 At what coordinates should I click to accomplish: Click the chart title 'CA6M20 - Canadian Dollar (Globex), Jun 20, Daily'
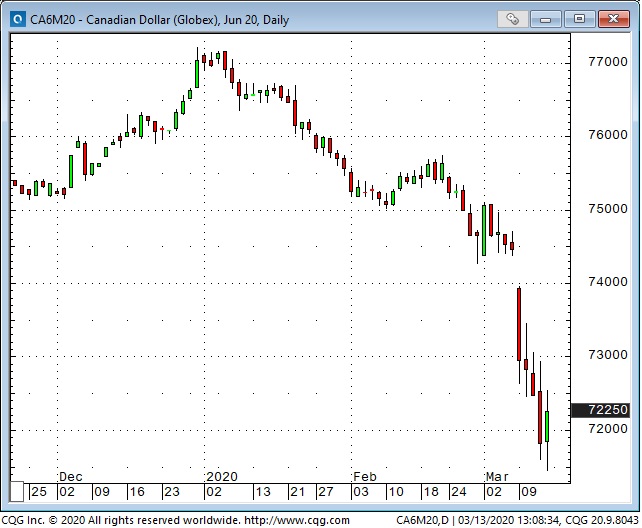click(159, 20)
